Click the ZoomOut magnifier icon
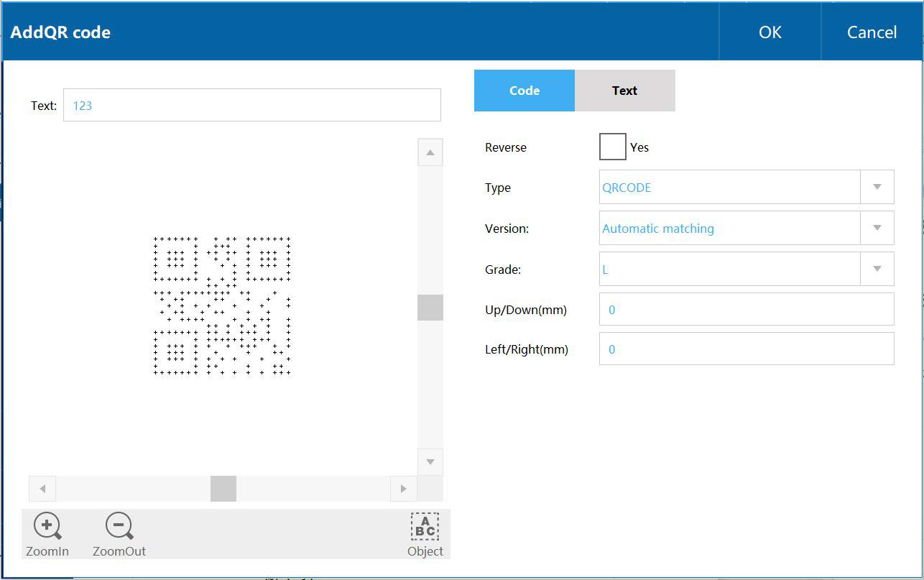Screen dimensions: 924x580 (x=119, y=526)
